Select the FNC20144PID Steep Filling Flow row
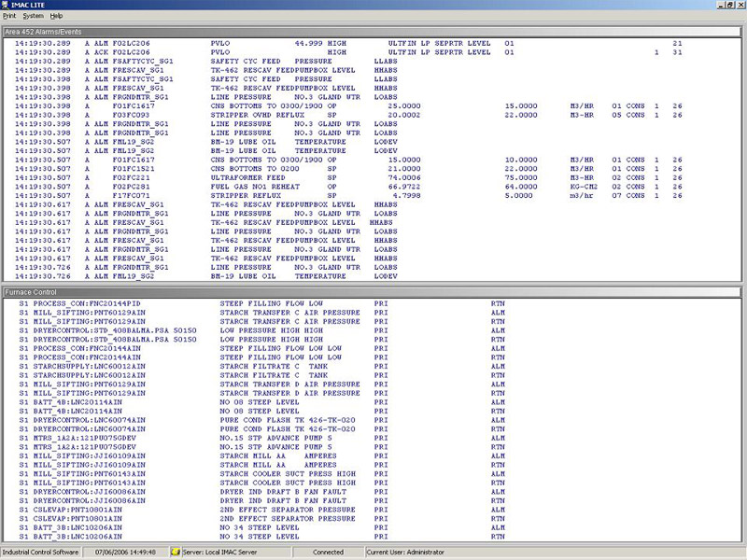The image size is (747, 560). [280, 303]
